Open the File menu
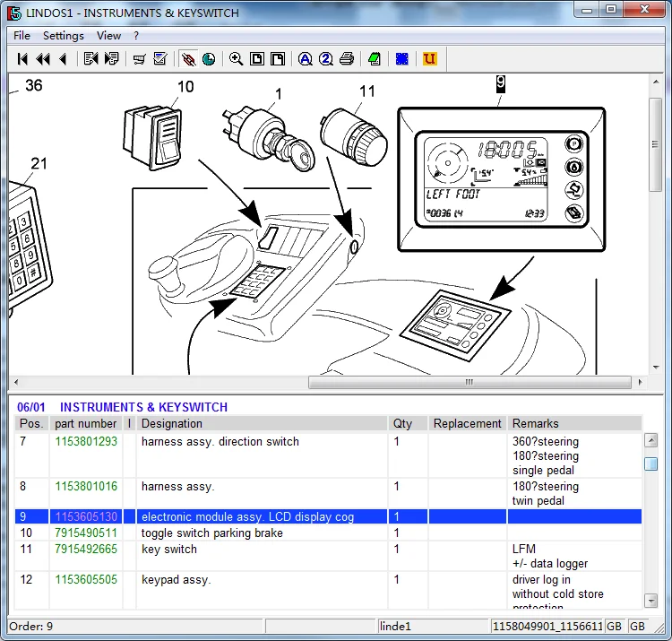 [x=22, y=36]
